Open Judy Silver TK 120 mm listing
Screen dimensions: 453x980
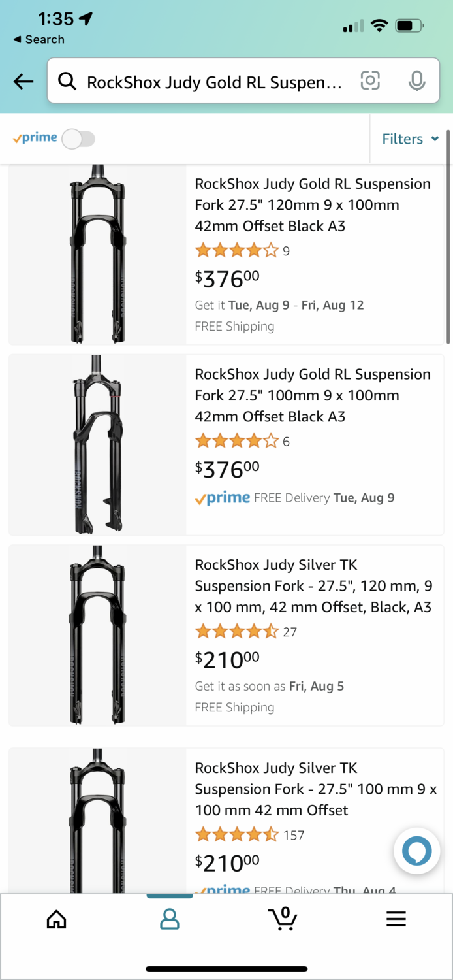[x=313, y=585]
